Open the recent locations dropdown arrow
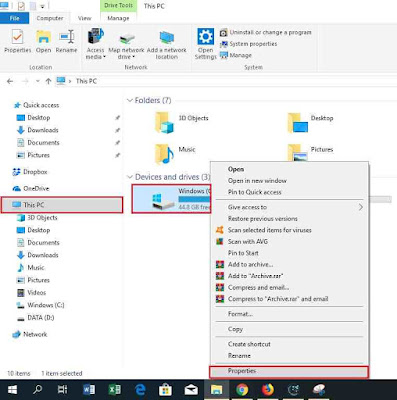 [37, 81]
